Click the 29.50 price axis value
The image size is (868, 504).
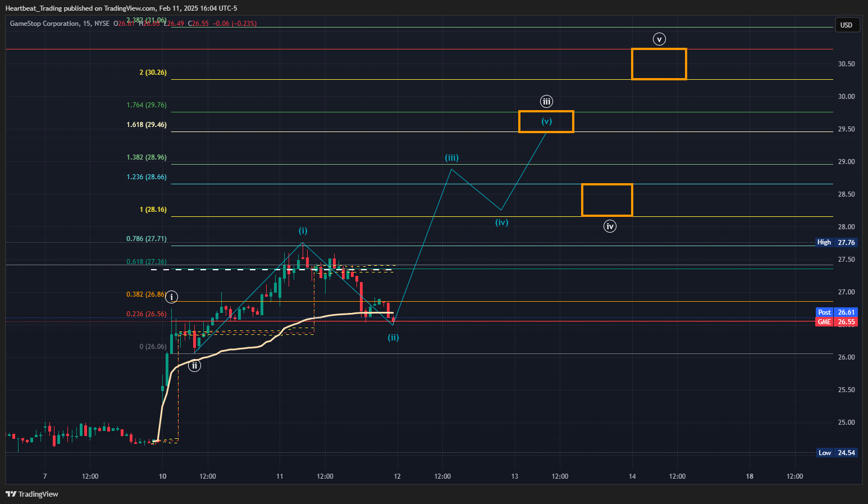pyautogui.click(x=846, y=129)
